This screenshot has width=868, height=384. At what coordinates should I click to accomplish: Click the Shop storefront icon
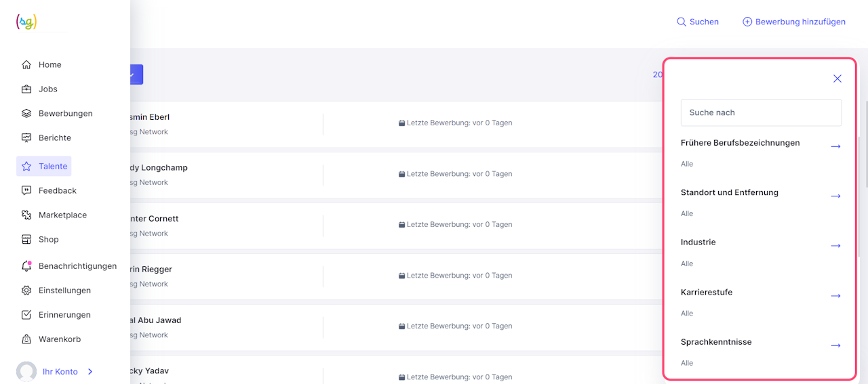coord(26,240)
